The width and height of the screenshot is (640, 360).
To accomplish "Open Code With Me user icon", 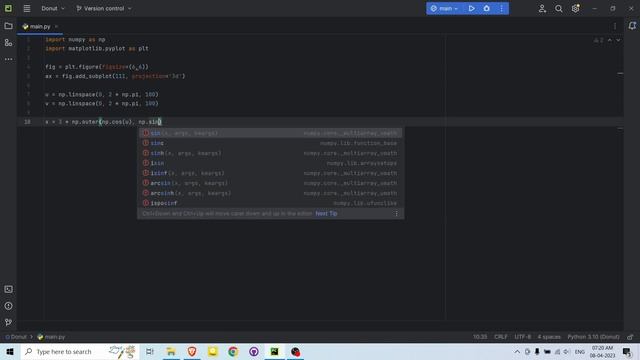I will [x=542, y=8].
